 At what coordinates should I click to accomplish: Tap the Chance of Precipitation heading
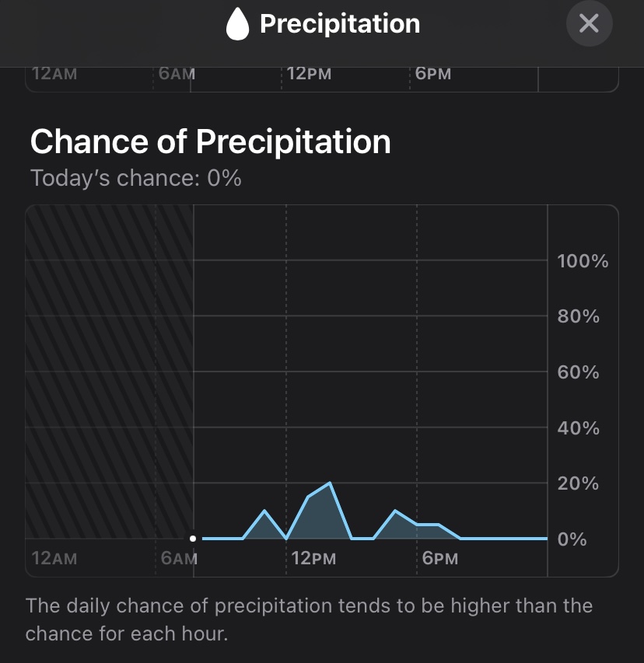[x=210, y=142]
